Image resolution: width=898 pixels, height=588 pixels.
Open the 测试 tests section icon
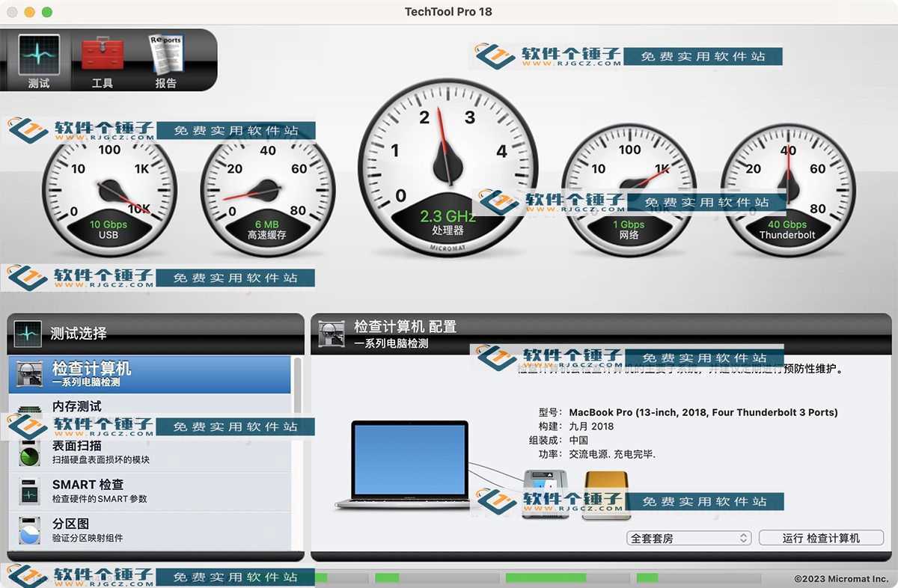pos(38,54)
